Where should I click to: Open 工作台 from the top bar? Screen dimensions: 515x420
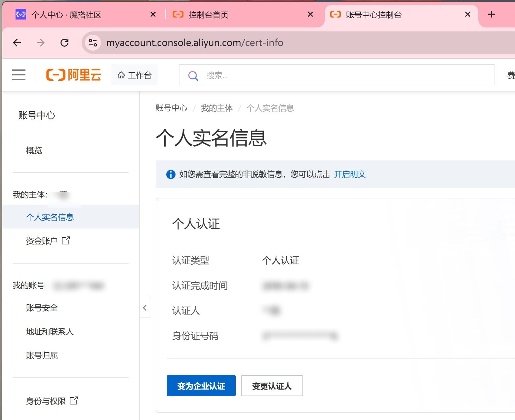135,75
